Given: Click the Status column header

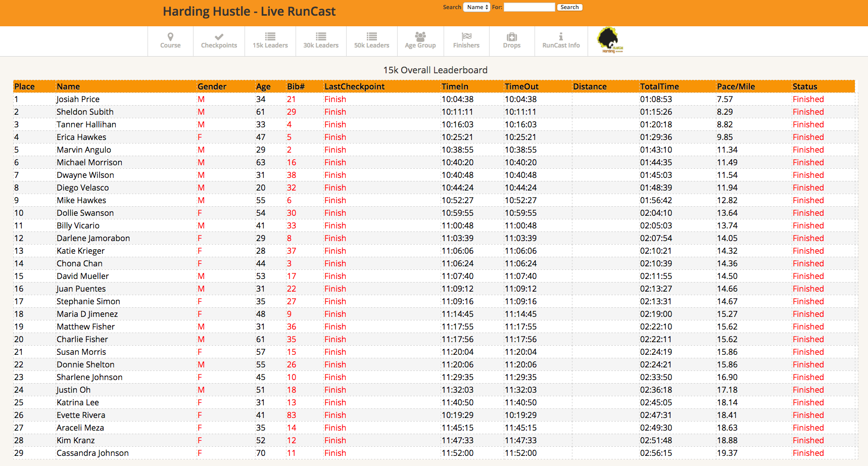Looking at the screenshot, I should pos(805,86).
